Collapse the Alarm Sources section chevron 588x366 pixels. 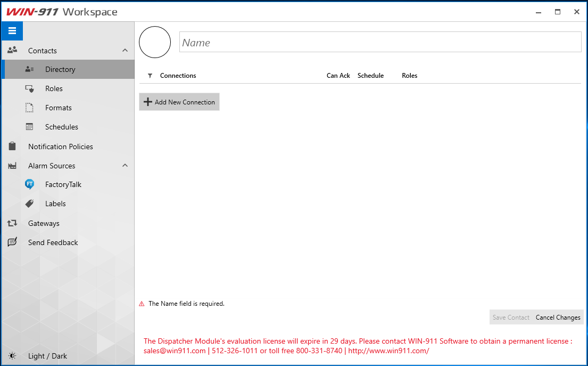pos(125,166)
